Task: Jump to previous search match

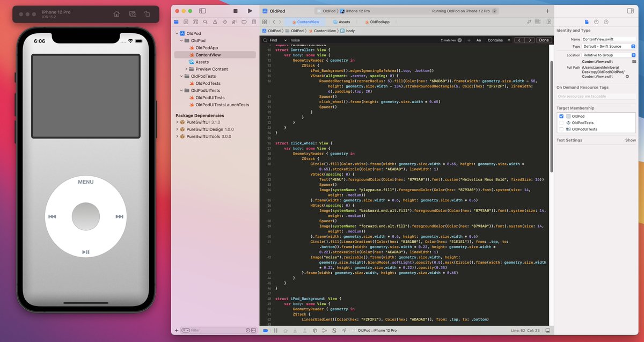Action: tap(519, 40)
